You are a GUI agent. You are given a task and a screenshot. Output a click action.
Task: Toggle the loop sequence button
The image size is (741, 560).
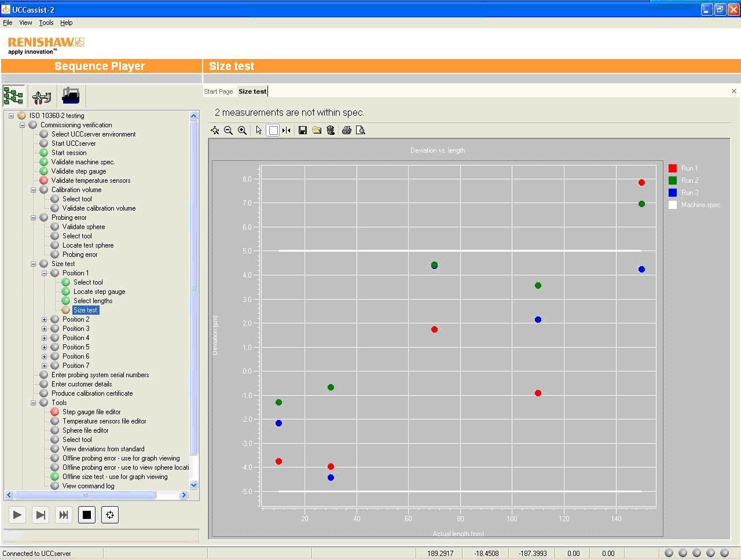110,515
